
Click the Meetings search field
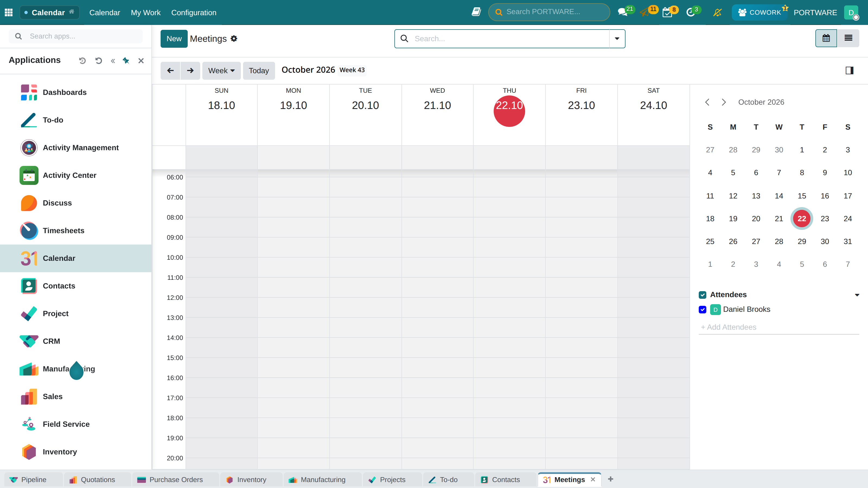click(x=502, y=39)
